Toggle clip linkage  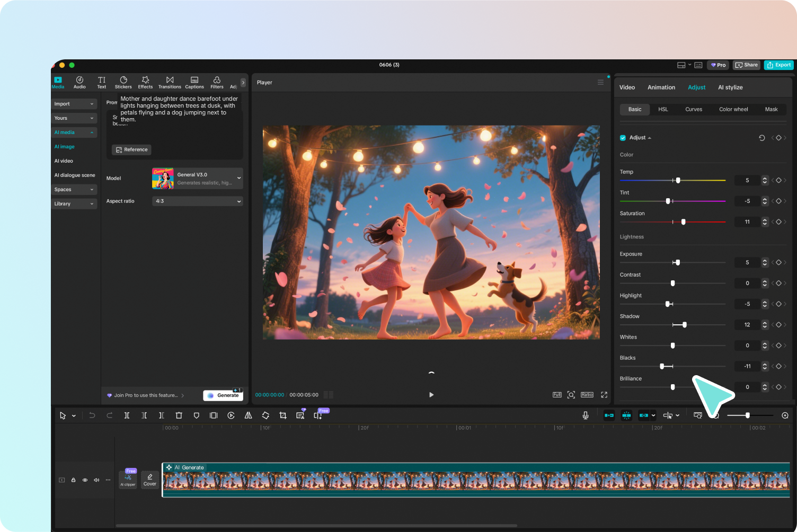(x=644, y=415)
